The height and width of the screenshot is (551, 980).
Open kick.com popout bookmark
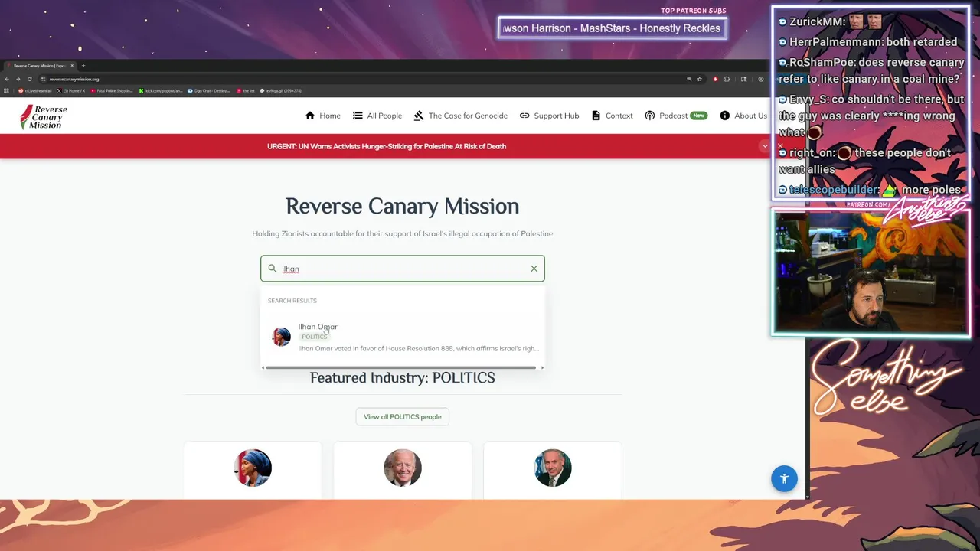tap(161, 90)
